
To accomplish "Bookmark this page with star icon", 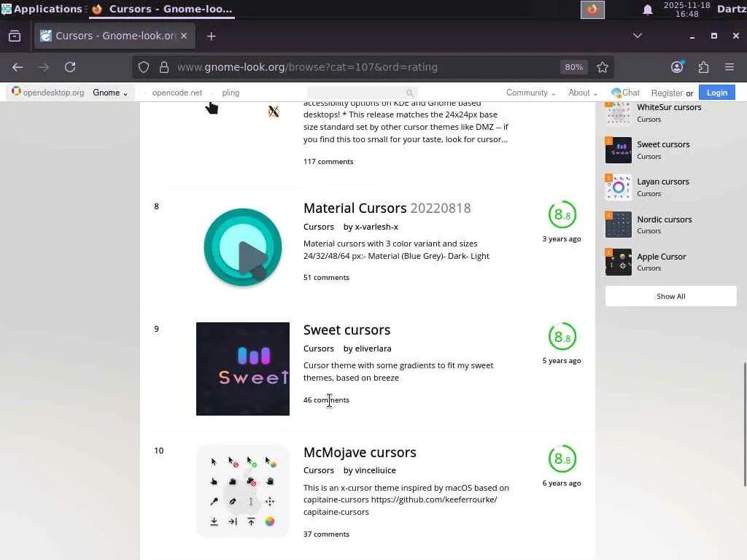I will click(x=602, y=67).
